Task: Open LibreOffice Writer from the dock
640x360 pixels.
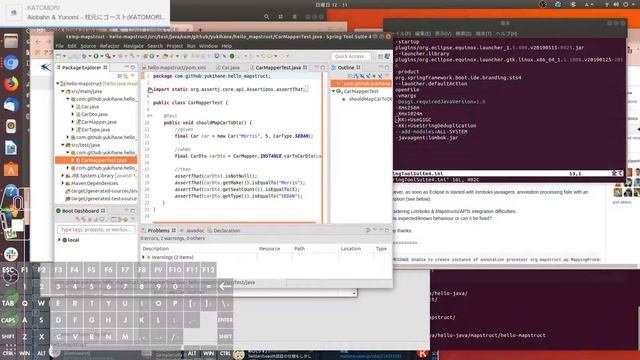Action: (x=11, y=148)
